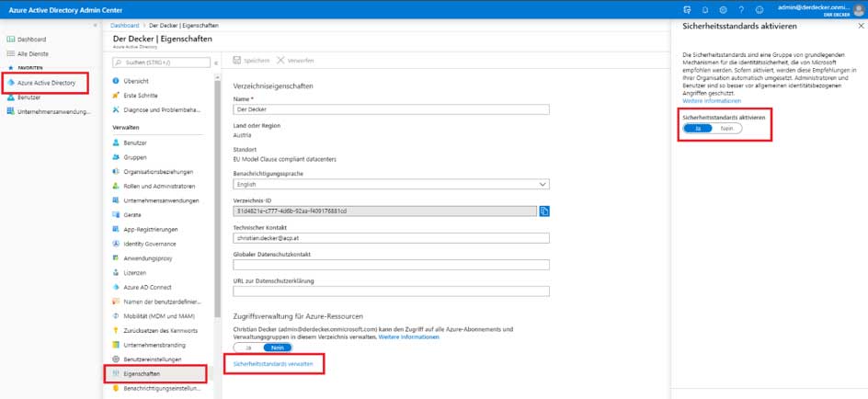This screenshot has width=868, height=399.
Task: Edit the directory Name field
Action: pos(391,109)
